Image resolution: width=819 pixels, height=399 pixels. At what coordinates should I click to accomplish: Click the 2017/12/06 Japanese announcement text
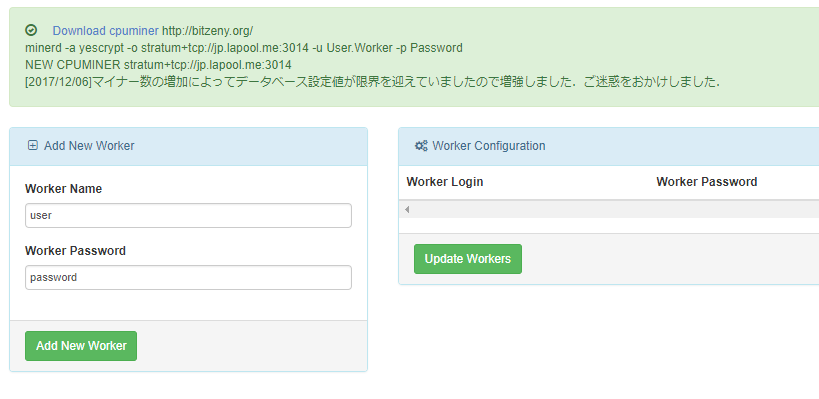[373, 82]
